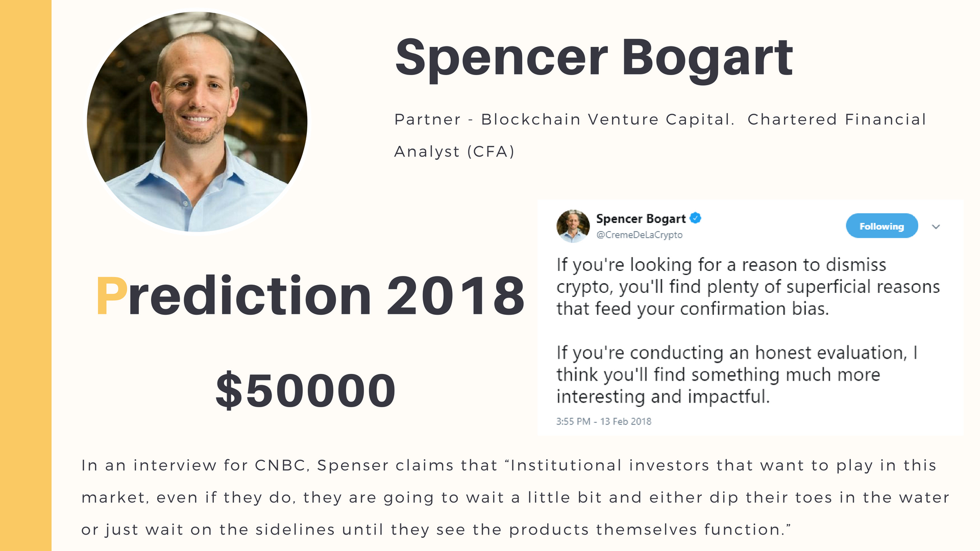Click the blue verified badge beside Spencer Bogart
980x551 pixels.
(x=695, y=218)
